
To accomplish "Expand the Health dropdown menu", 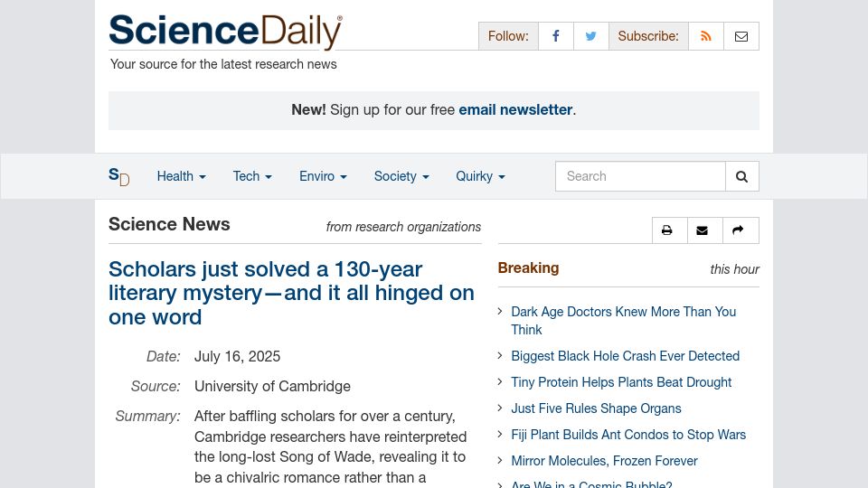I will [x=182, y=176].
